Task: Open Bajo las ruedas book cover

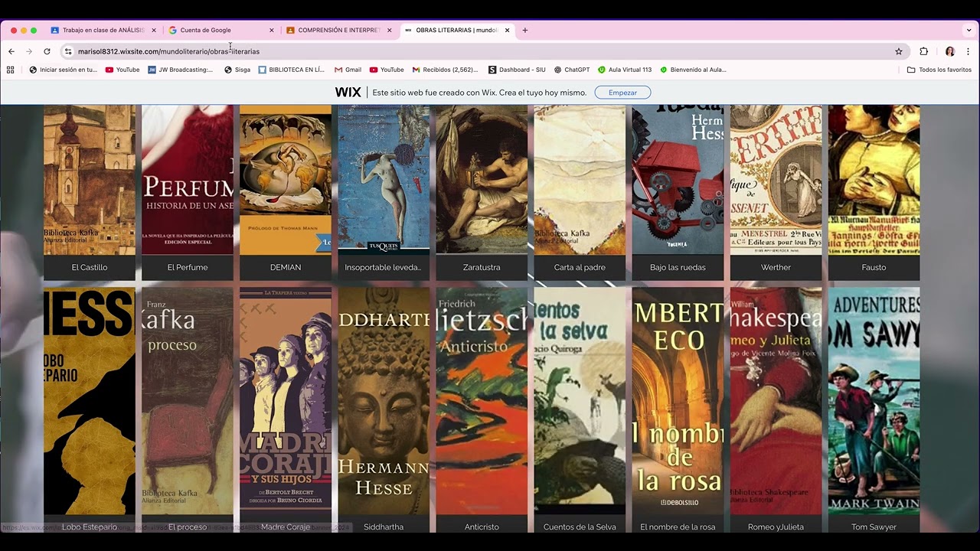Action: pyautogui.click(x=678, y=180)
